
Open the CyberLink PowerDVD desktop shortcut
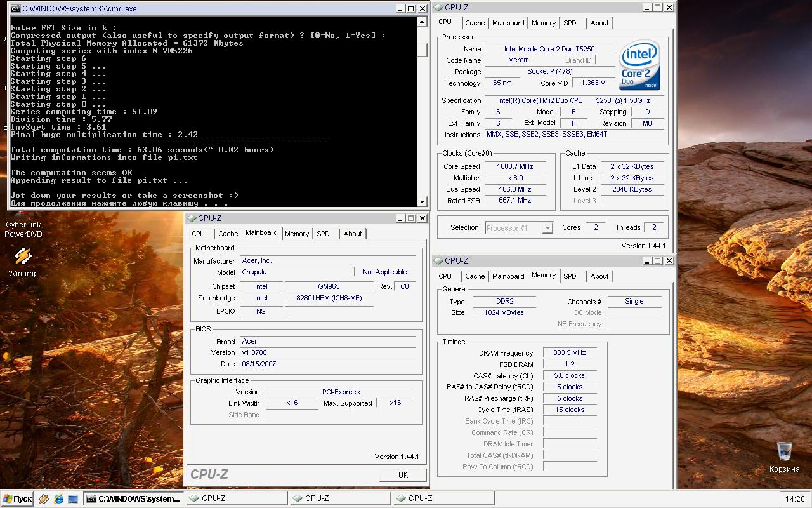pos(23,229)
